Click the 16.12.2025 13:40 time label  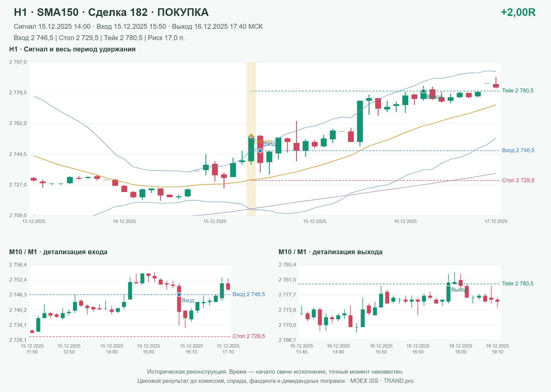[302, 349]
